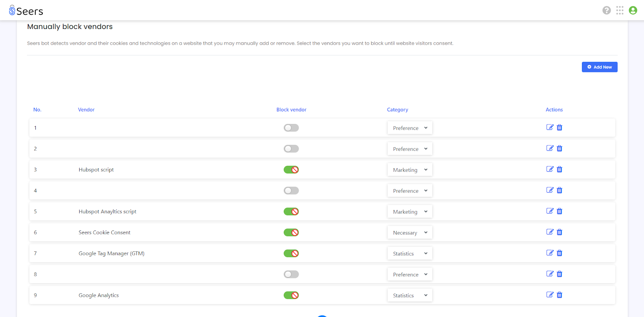This screenshot has width=644, height=317.
Task: Change Hubspot Anayltics script category dropdown
Action: coord(410,212)
